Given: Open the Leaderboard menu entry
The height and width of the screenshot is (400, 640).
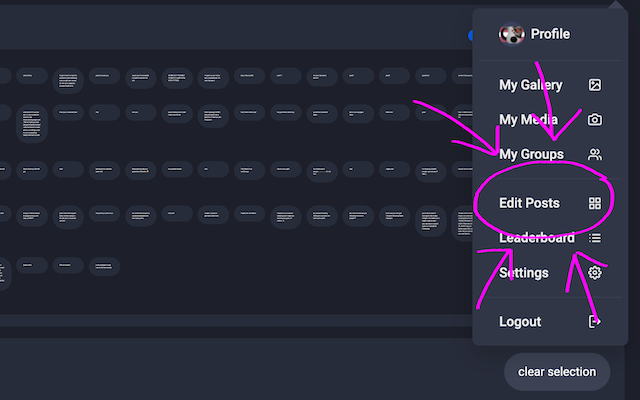Looking at the screenshot, I should pyautogui.click(x=536, y=238).
